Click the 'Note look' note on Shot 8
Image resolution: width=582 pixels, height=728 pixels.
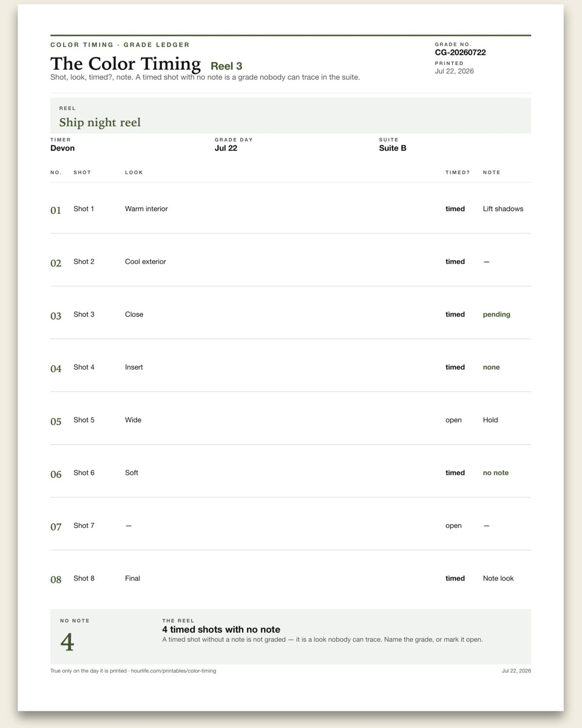pyautogui.click(x=498, y=579)
